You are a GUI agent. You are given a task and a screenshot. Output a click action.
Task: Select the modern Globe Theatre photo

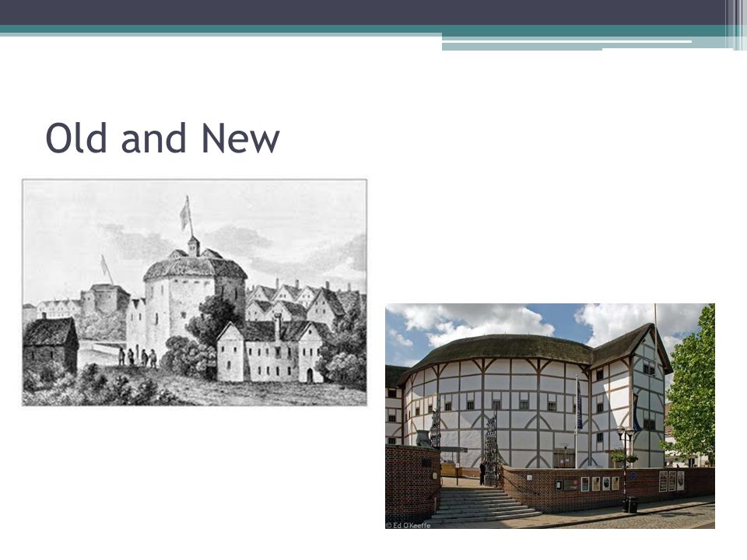550,416
